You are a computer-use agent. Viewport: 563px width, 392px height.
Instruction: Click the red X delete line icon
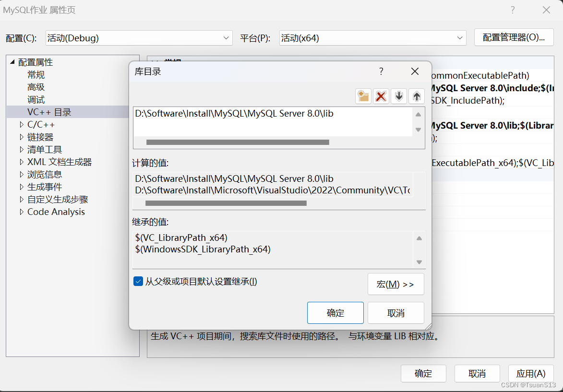381,96
